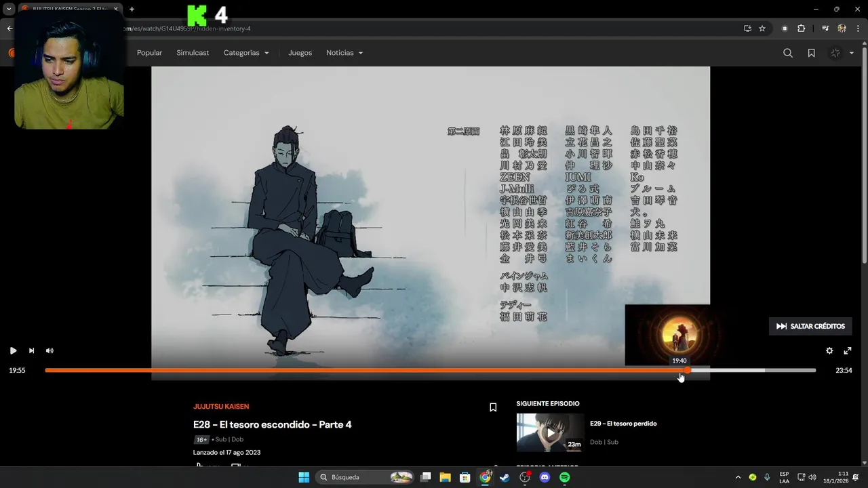This screenshot has width=868, height=488.
Task: Click install app icon in address bar
Action: pyautogui.click(x=747, y=28)
